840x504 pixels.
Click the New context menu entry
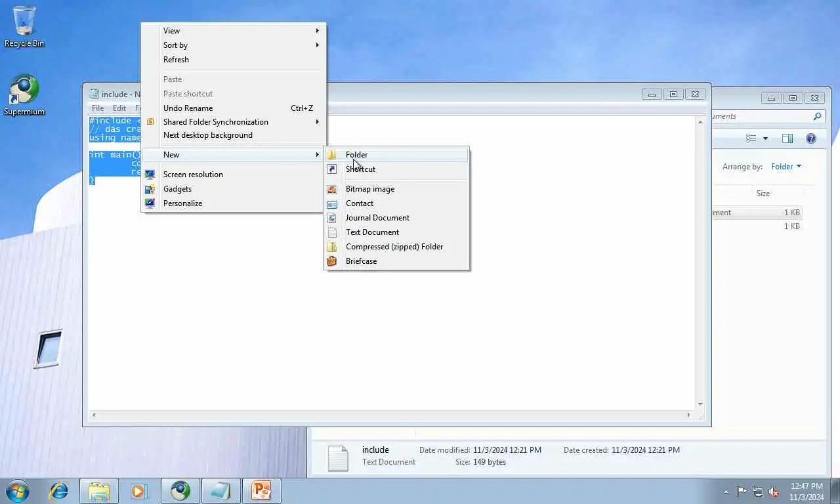pyautogui.click(x=234, y=155)
